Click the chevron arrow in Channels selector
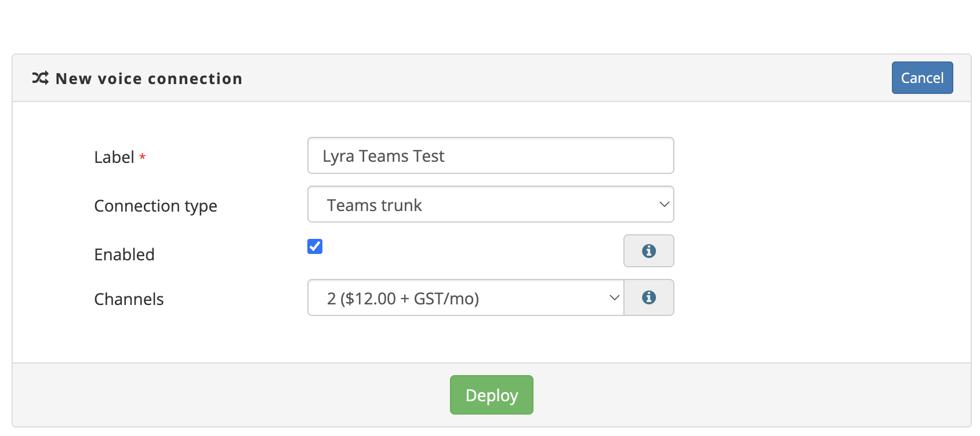 coord(614,298)
